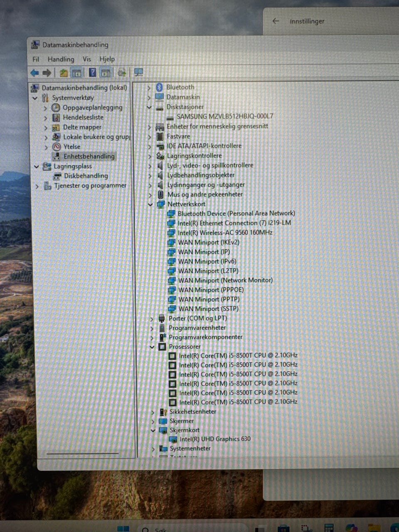Click the Skjermer monitor icon
399x532 pixels.
click(x=163, y=421)
